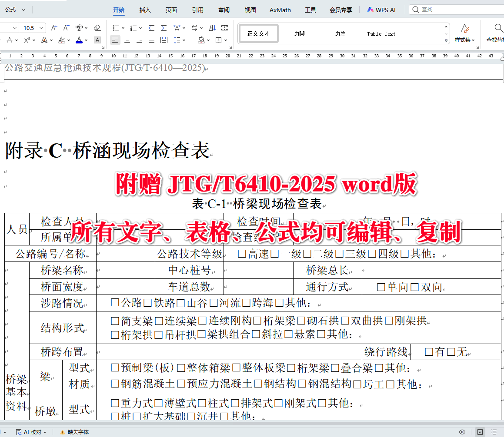Screen dimensions: 504x437
Task: Click the 缺失字体 warning in status bar
Action: click(77, 432)
